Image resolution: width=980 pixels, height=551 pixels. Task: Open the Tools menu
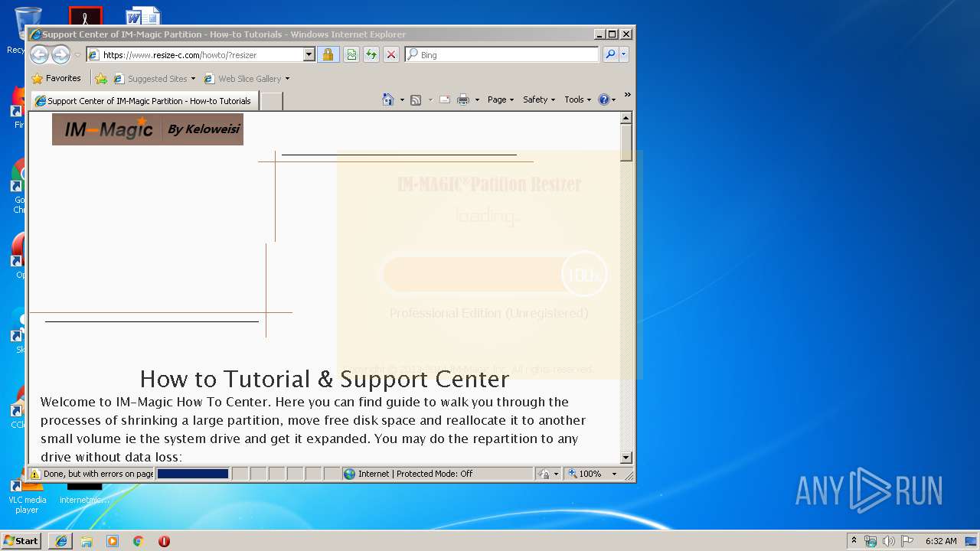click(578, 99)
